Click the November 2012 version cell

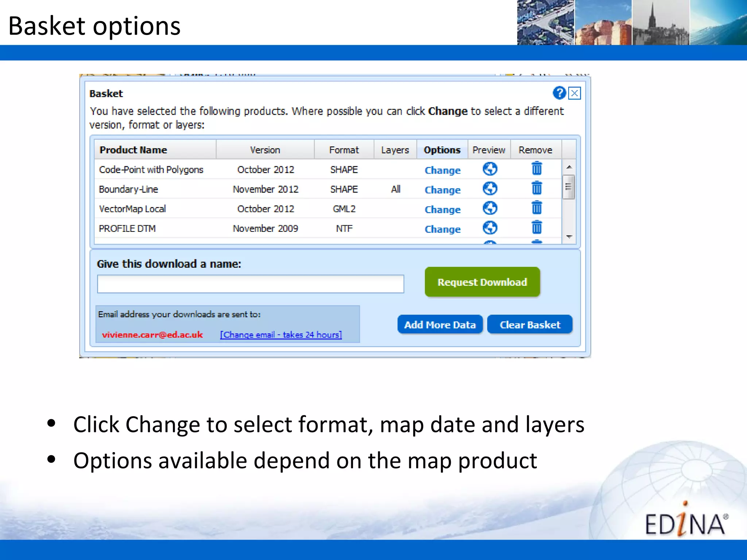click(x=266, y=189)
